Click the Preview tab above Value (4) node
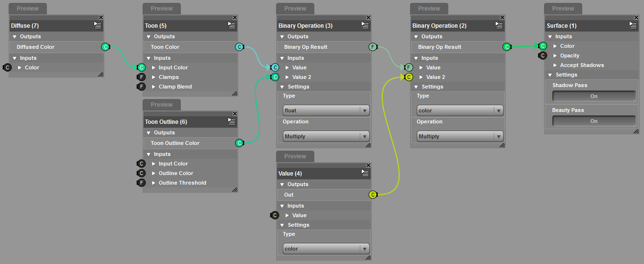This screenshot has width=644, height=264. (x=295, y=156)
